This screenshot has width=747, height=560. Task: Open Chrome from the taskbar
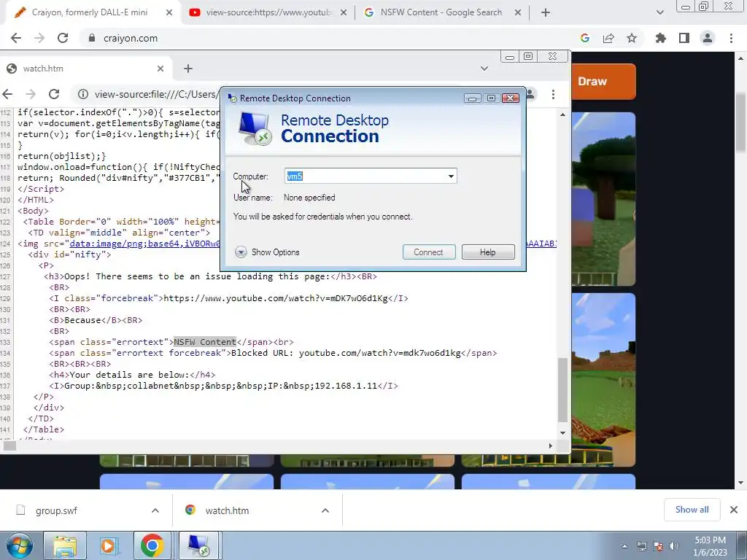(x=152, y=545)
